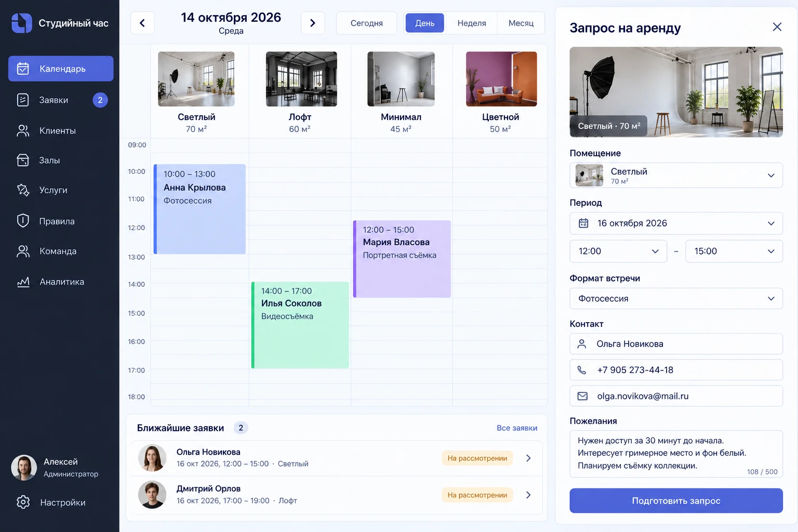Open Настройки gear icon
Screen dimensions: 798x532
click(23, 502)
